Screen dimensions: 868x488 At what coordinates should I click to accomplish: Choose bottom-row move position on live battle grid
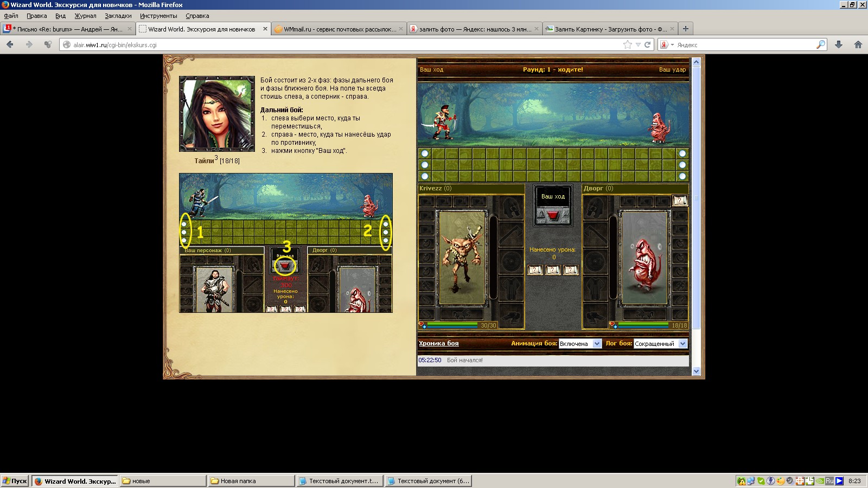point(425,176)
